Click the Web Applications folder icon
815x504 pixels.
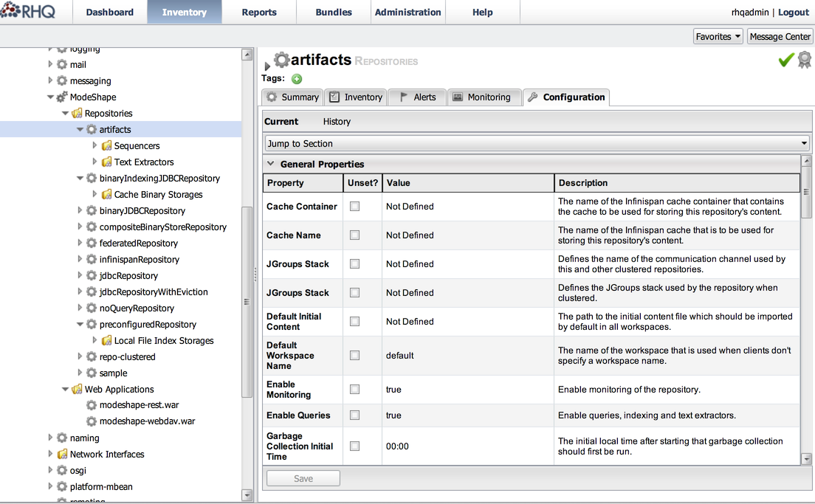[x=77, y=389]
